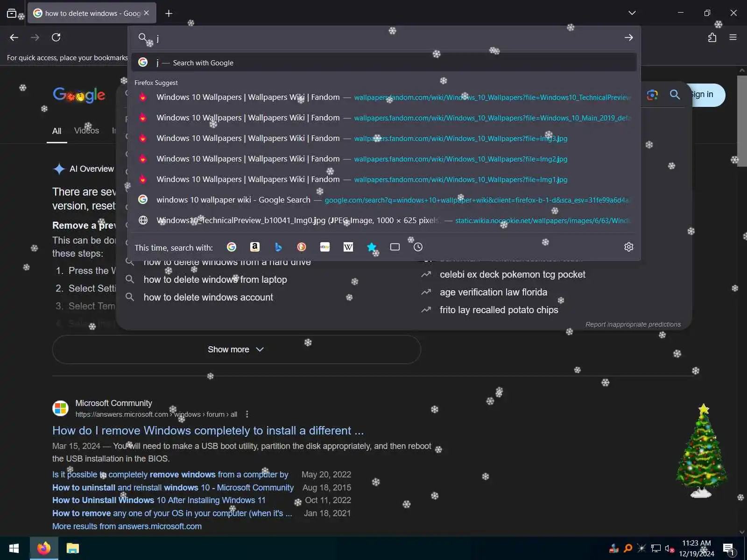The image size is (747, 560).
Task: Open a new tab with the plus button
Action: point(169,13)
